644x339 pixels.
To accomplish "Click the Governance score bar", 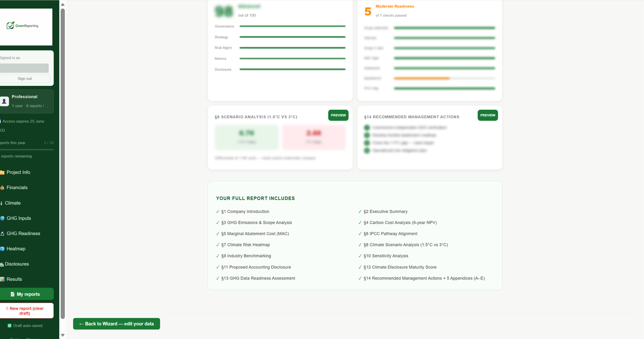I will pyautogui.click(x=293, y=26).
